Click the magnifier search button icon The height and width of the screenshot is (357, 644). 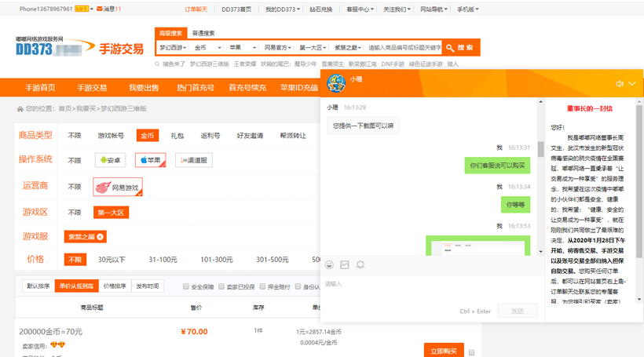450,48
